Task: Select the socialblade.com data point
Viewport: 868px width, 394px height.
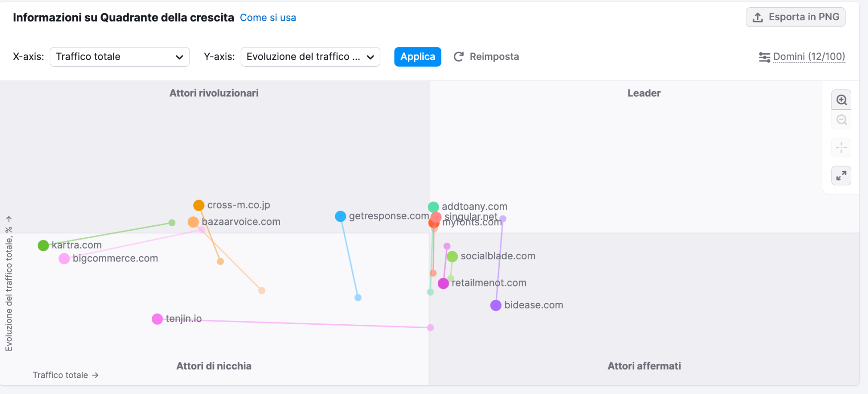Action: click(x=452, y=257)
